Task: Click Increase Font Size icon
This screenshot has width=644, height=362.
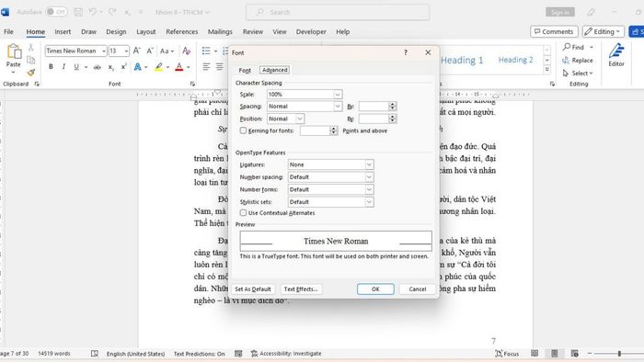Action: [x=137, y=51]
